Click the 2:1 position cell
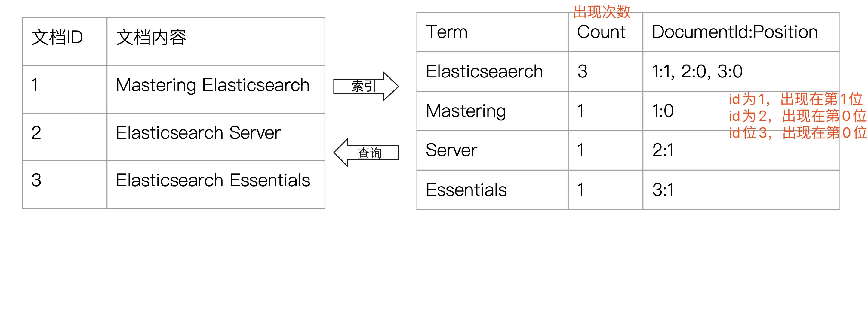 (x=741, y=150)
